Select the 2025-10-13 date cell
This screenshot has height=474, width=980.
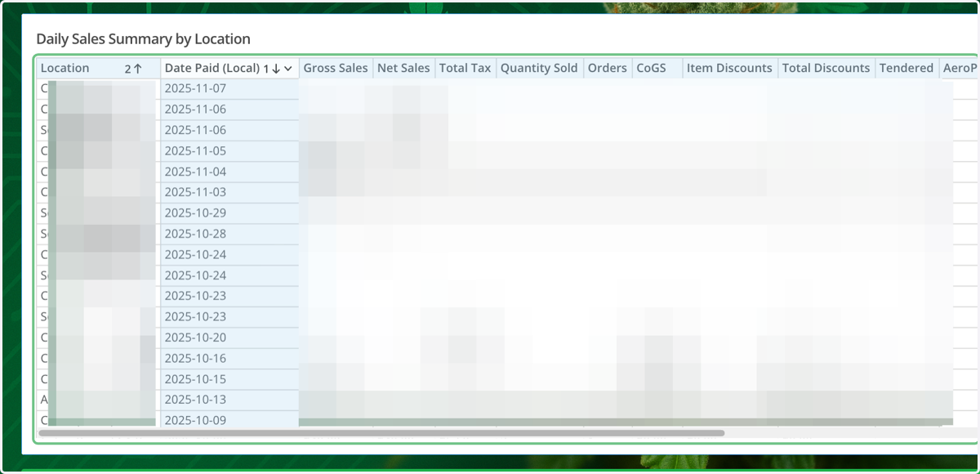click(229, 400)
